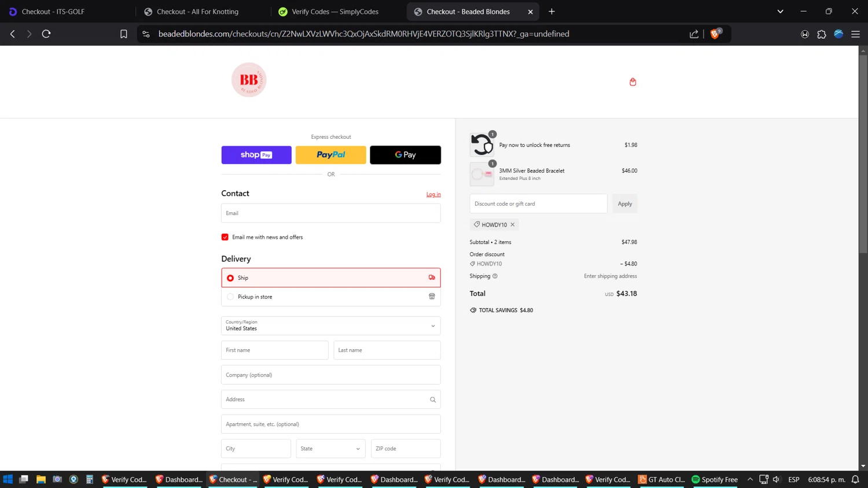Screen dimensions: 868x488
Task: Remove the HOWDY10 discount tag
Action: [512, 224]
